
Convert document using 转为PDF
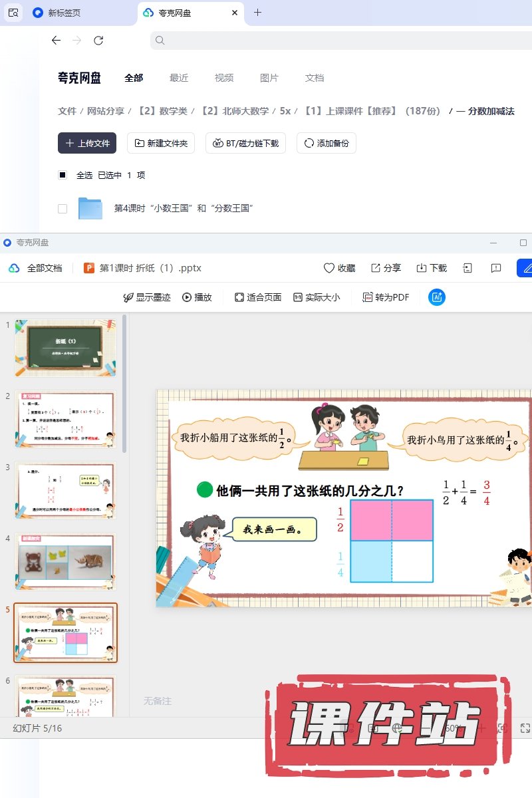tap(386, 297)
